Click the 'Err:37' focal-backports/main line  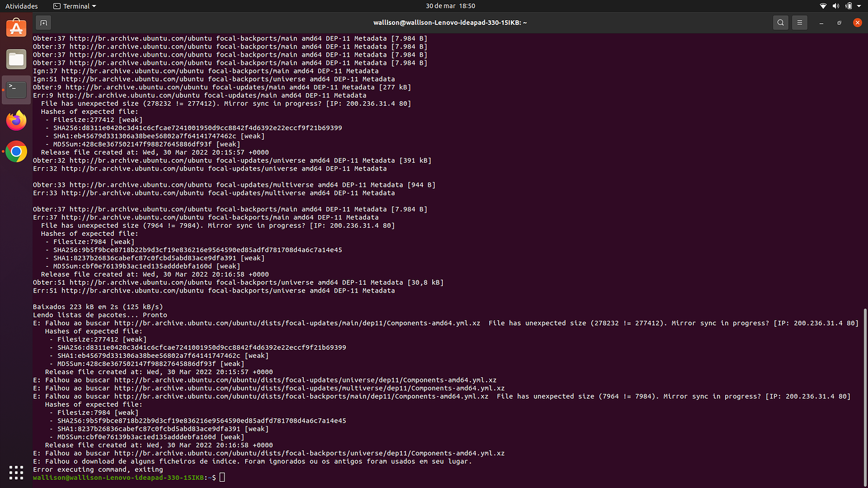(206, 218)
